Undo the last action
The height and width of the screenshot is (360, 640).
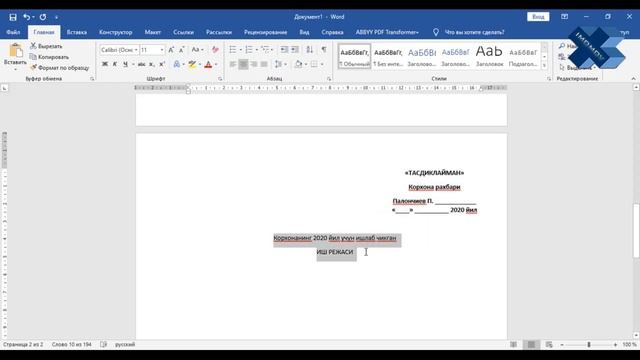(26, 17)
